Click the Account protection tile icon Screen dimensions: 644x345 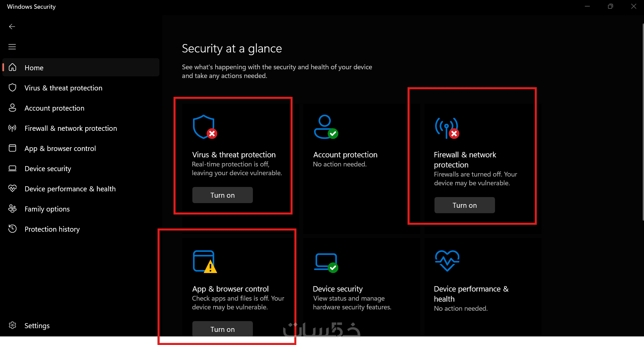click(x=326, y=127)
